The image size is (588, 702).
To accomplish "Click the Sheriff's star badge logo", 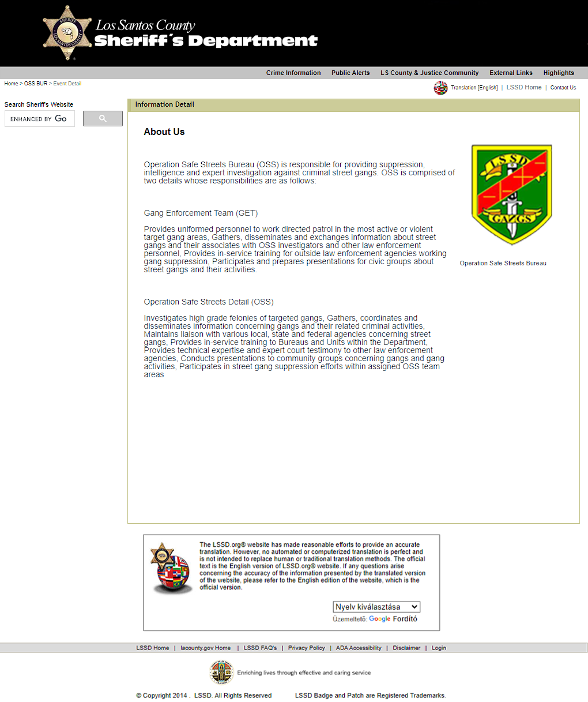I will pos(67,33).
